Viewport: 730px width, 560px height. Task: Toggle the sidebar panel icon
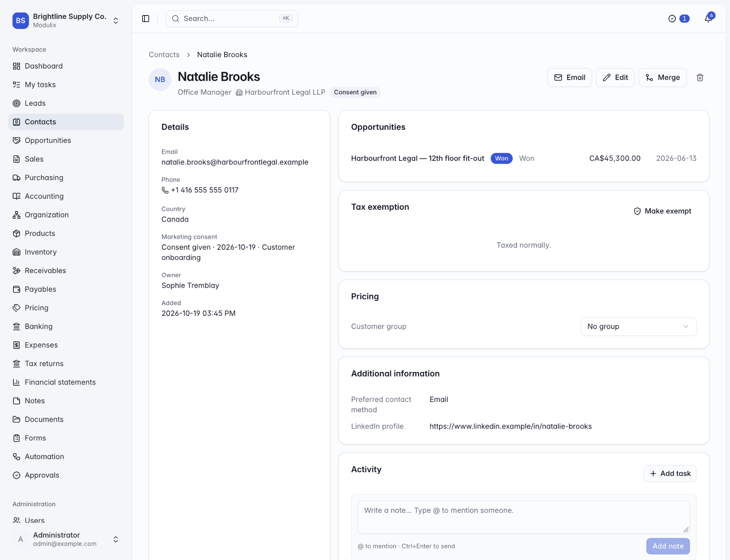point(146,18)
